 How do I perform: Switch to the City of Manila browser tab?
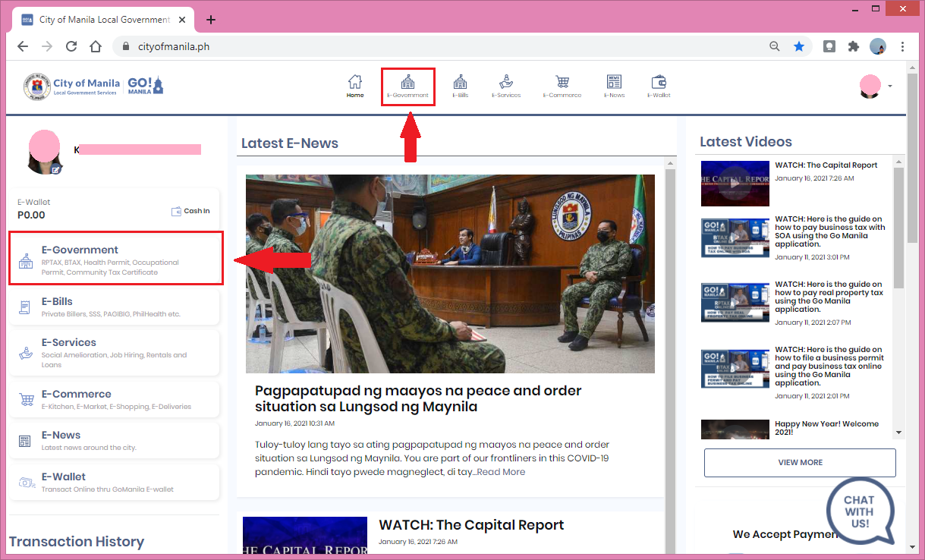pos(104,19)
